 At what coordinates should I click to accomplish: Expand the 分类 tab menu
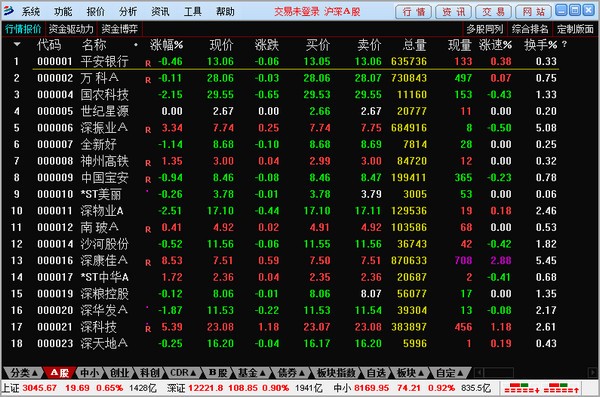(x=24, y=372)
